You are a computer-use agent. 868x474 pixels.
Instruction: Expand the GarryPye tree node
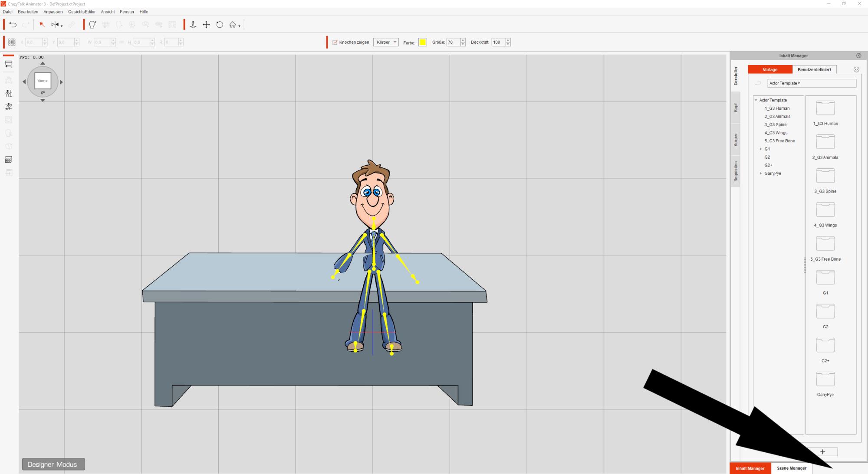(x=761, y=173)
